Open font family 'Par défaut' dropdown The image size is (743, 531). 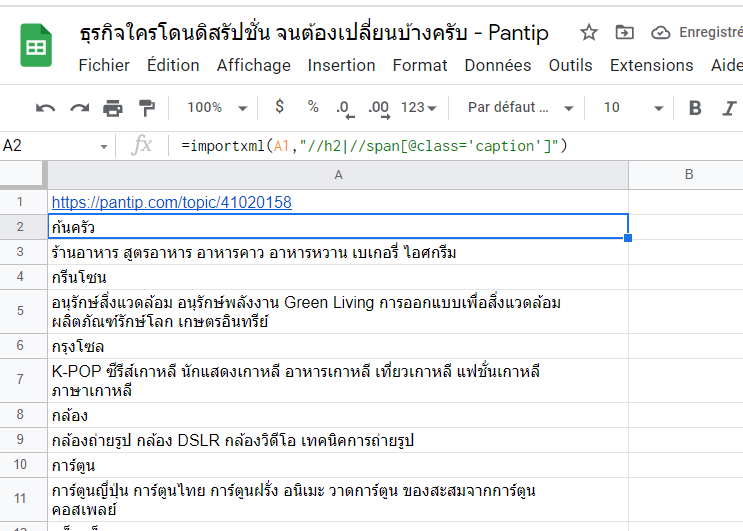[x=520, y=108]
